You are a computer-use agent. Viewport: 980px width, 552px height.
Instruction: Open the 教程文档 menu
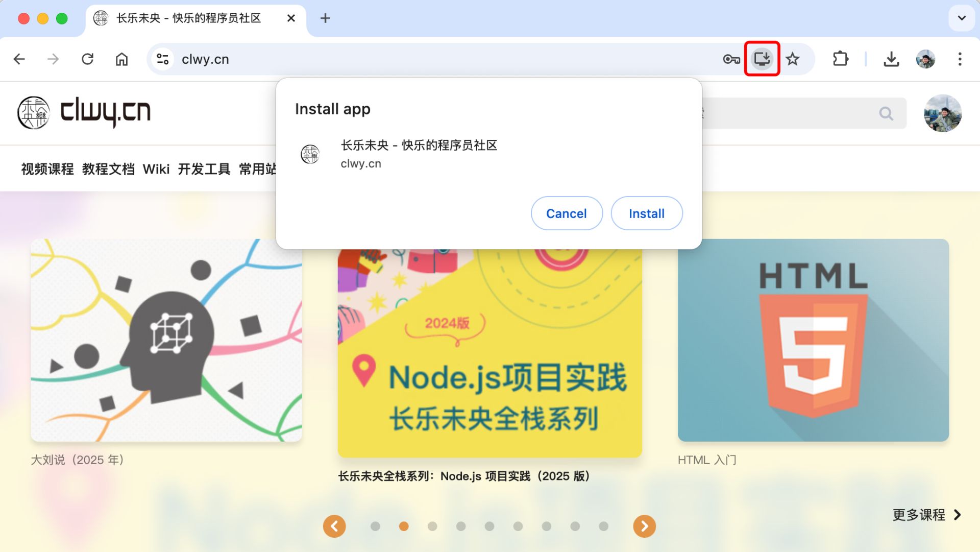click(x=108, y=169)
